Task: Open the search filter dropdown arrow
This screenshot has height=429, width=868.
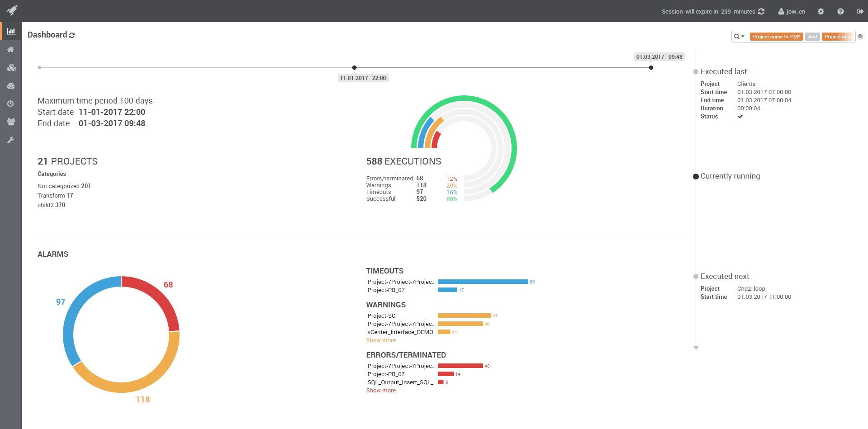Action: tap(742, 37)
